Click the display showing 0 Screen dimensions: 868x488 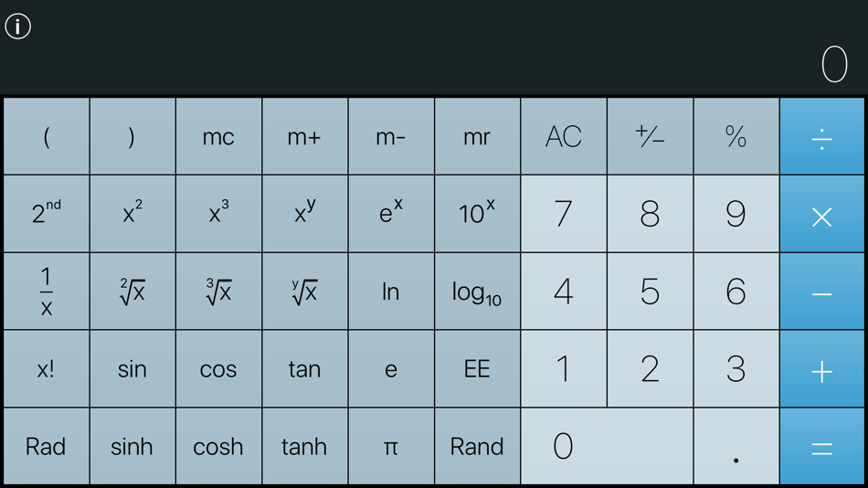click(x=834, y=65)
